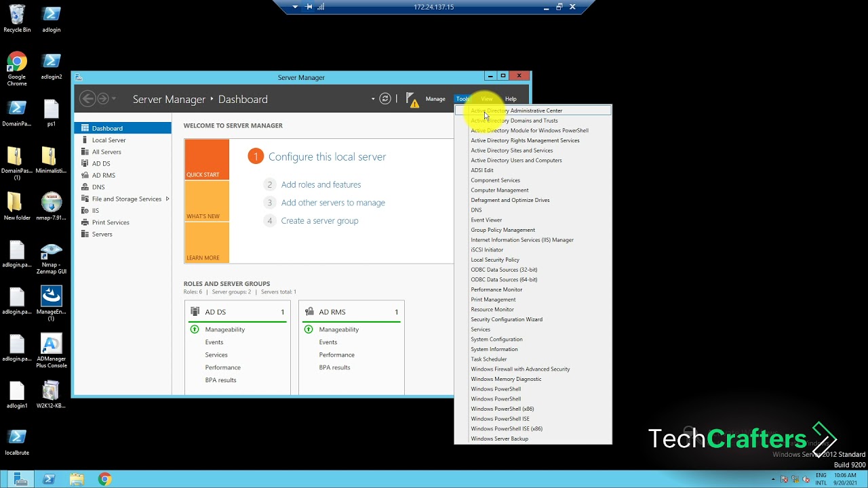This screenshot has height=488, width=868.
Task: Expand File and Storage Services arrow
Action: point(167,199)
